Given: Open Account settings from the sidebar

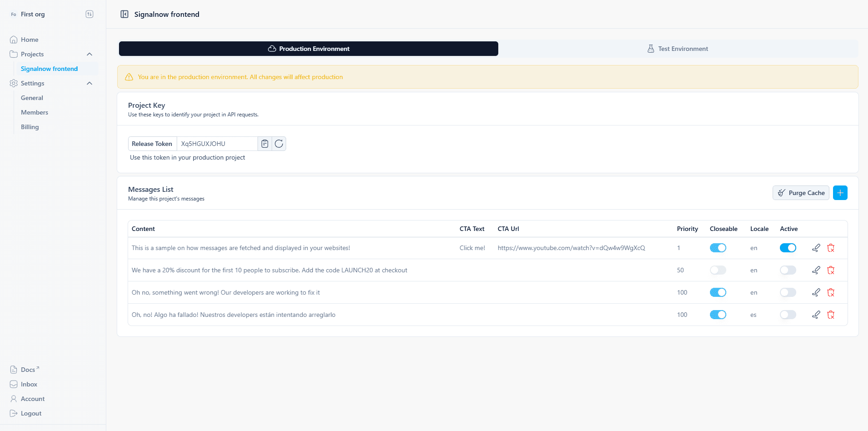Looking at the screenshot, I should pos(32,399).
